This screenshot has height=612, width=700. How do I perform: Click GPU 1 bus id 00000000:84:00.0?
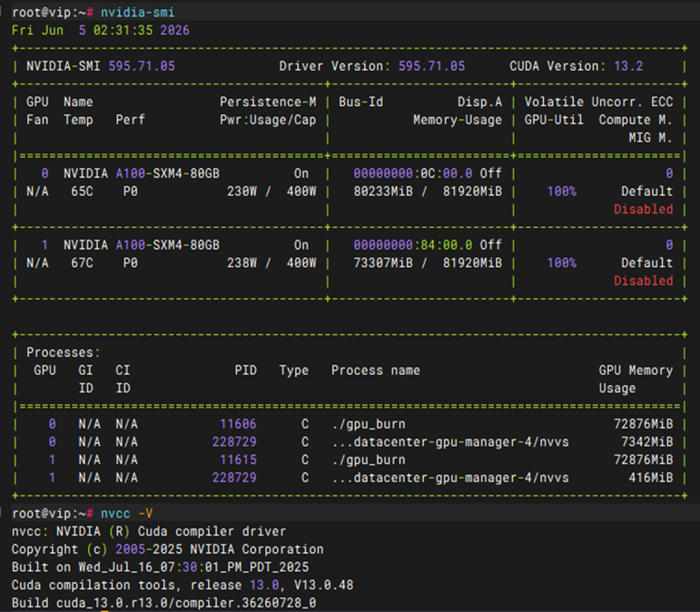pos(413,245)
